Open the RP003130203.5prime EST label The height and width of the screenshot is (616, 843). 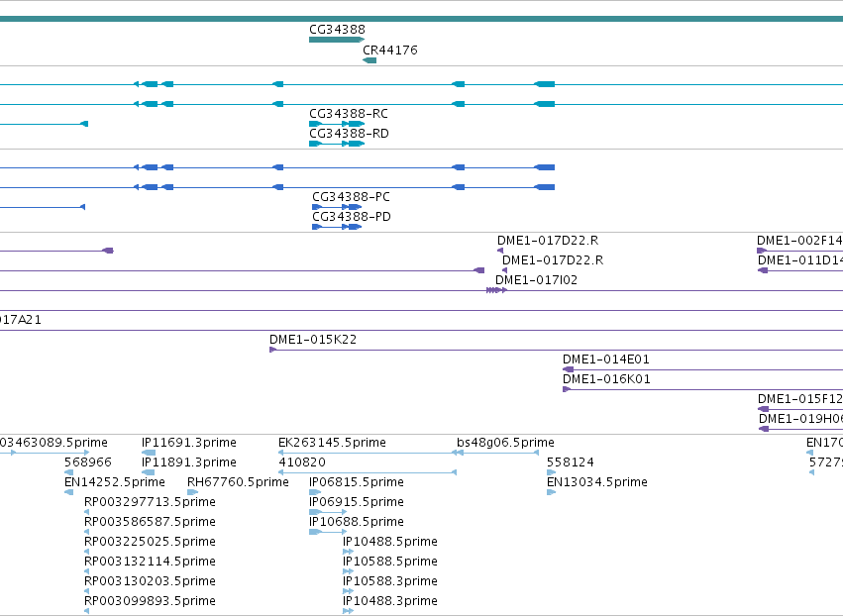[150, 582]
